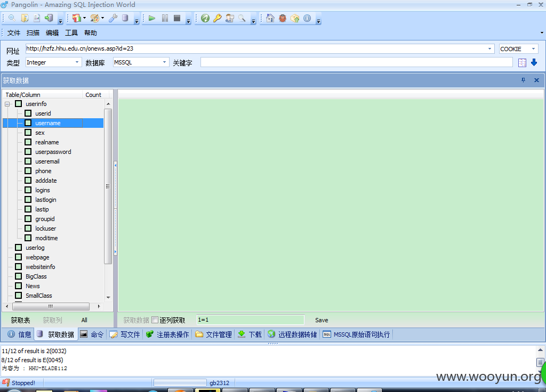Open the URL history dropdown arrow

(489, 48)
